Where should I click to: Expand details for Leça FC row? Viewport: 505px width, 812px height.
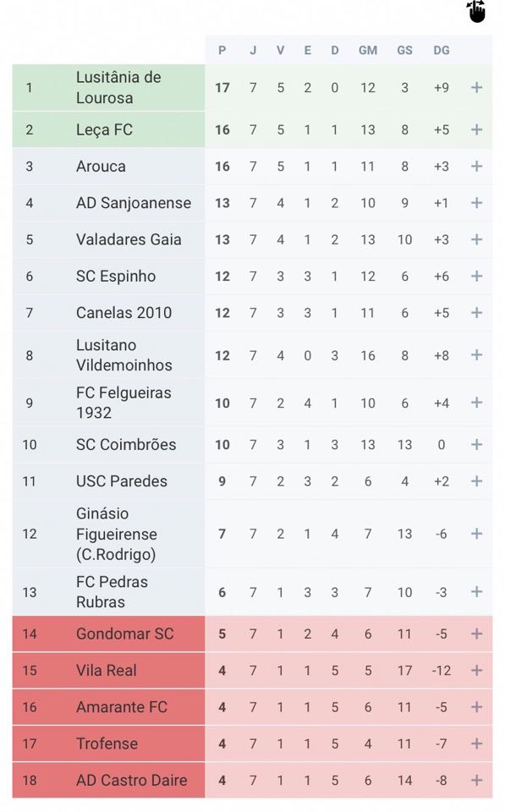[x=476, y=129]
